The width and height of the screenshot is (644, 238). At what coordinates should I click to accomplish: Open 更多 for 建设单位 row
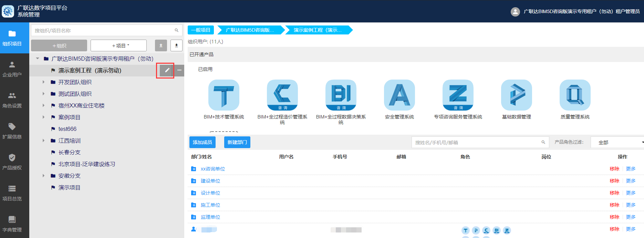pyautogui.click(x=631, y=181)
